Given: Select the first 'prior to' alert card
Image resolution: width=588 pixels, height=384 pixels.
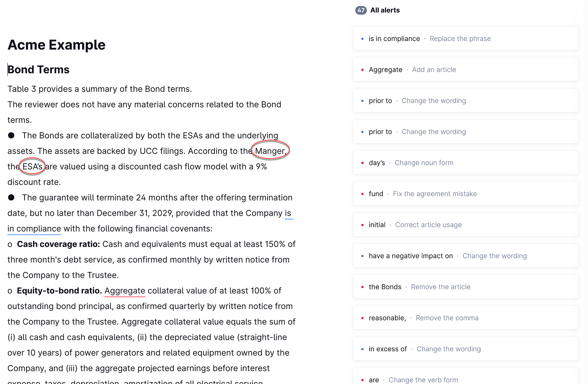Looking at the screenshot, I should 466,101.
